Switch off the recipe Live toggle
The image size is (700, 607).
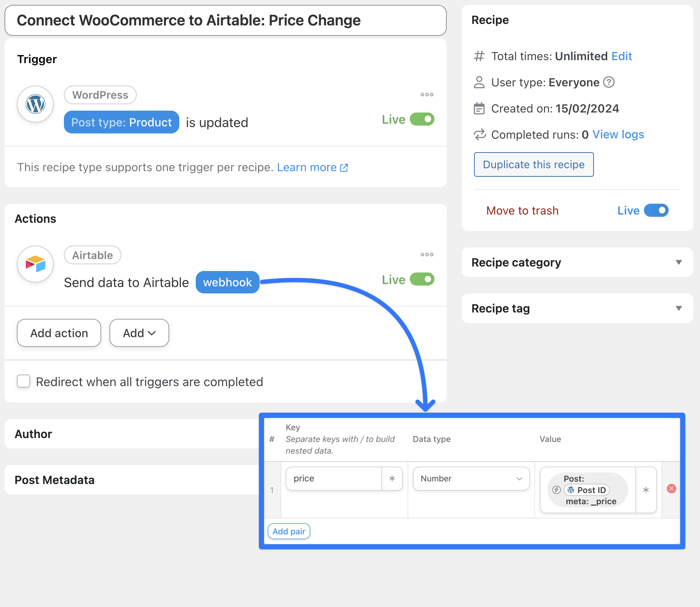tap(656, 210)
